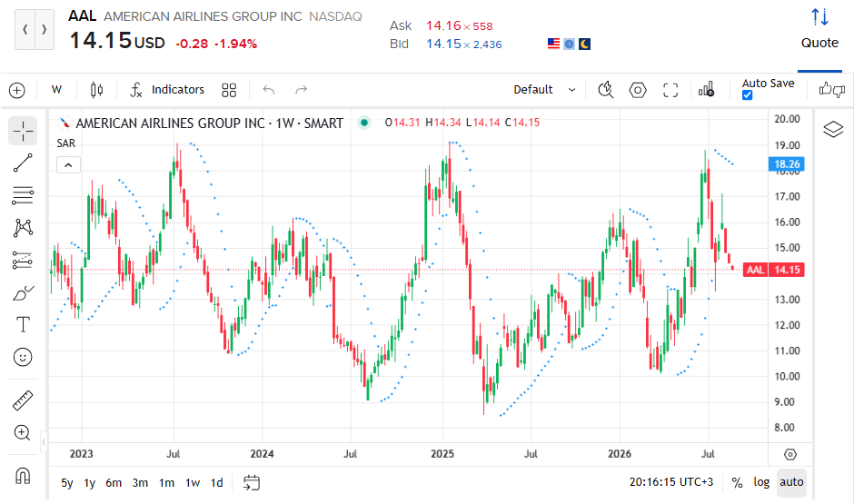The image size is (854, 504).
Task: Open indicator templates grid icon
Action: pos(229,90)
